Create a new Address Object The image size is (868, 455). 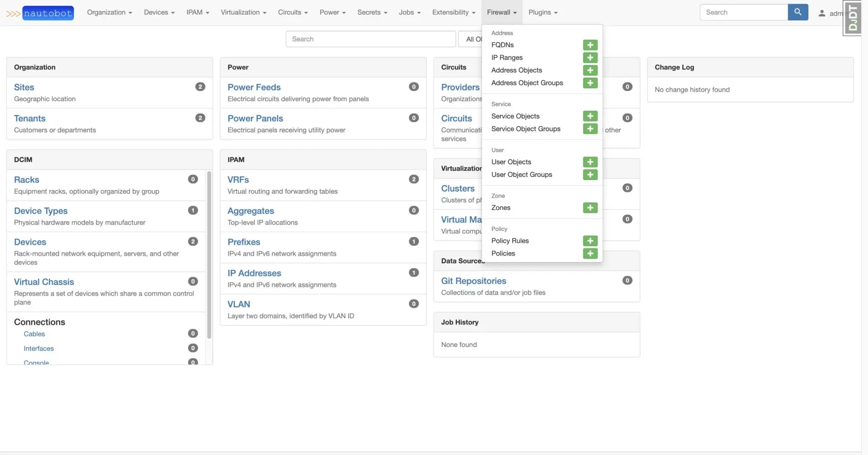click(x=590, y=70)
